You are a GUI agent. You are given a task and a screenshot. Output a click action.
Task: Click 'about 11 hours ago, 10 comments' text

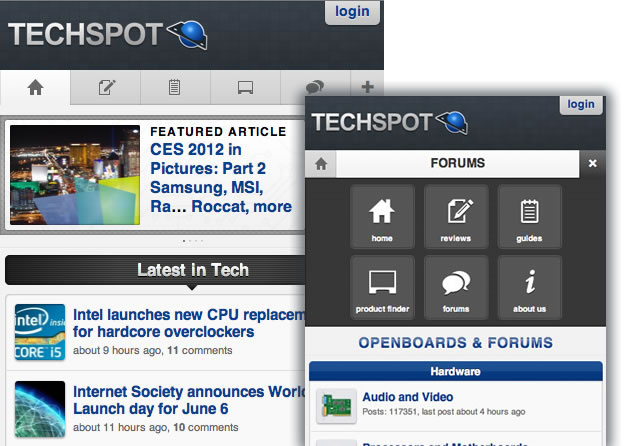tap(155, 427)
